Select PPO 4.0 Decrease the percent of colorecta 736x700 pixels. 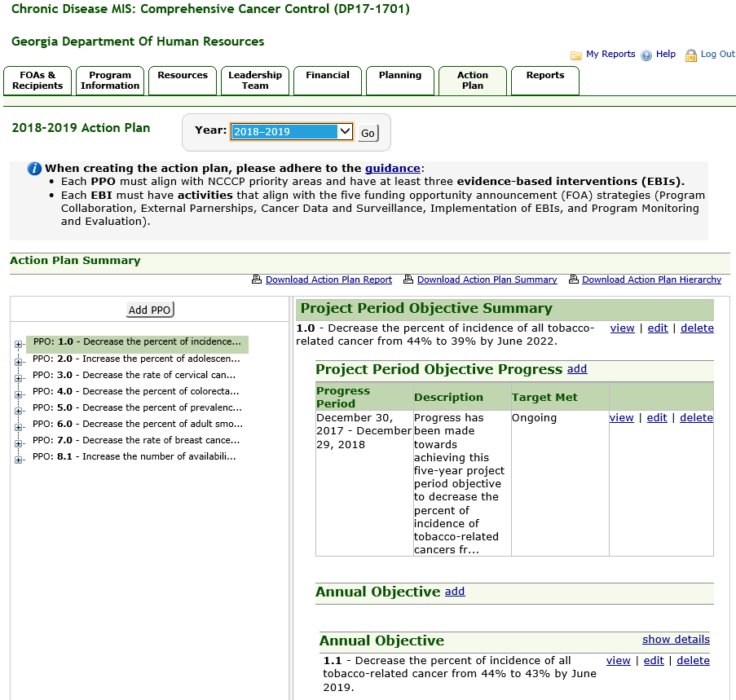click(x=135, y=391)
